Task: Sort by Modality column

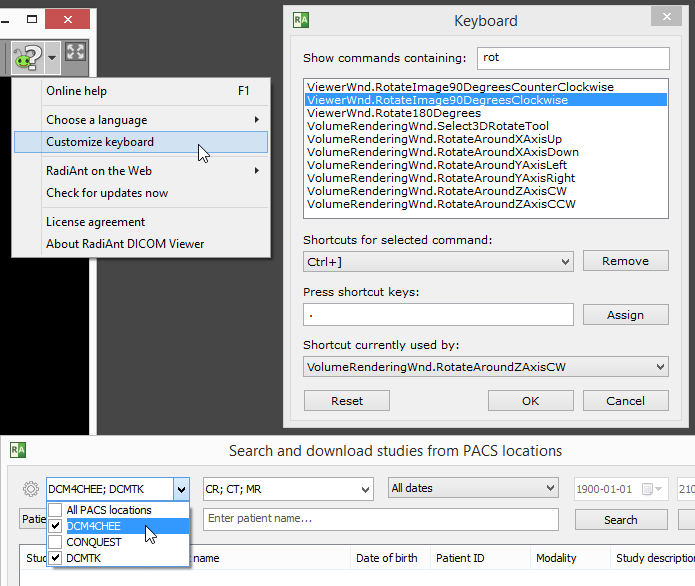Action: tap(570, 558)
